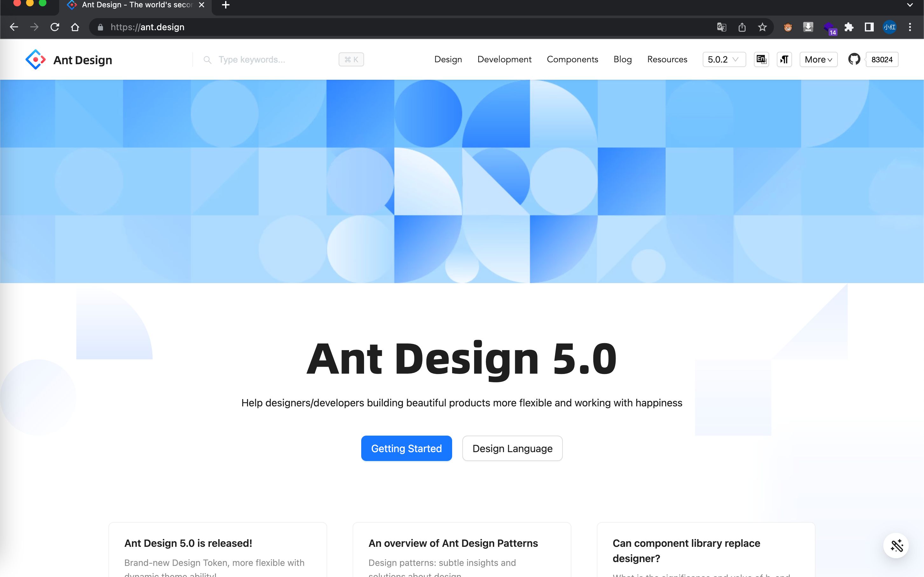
Task: Click the Design Language button
Action: (x=512, y=448)
